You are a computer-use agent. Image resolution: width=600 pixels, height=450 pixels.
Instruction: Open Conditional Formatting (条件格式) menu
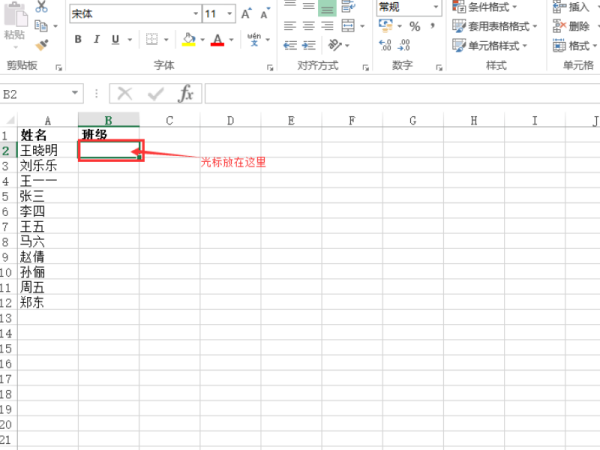pyautogui.click(x=484, y=7)
